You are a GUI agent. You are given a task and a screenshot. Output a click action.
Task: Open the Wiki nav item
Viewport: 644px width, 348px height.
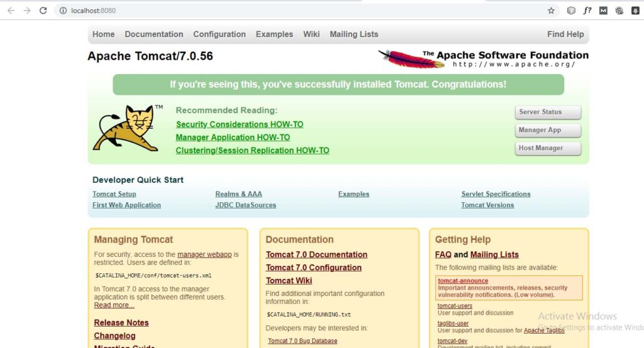click(311, 35)
